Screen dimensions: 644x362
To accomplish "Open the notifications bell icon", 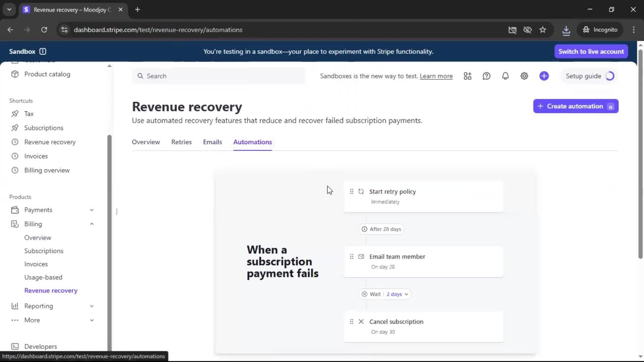I will [505, 76].
